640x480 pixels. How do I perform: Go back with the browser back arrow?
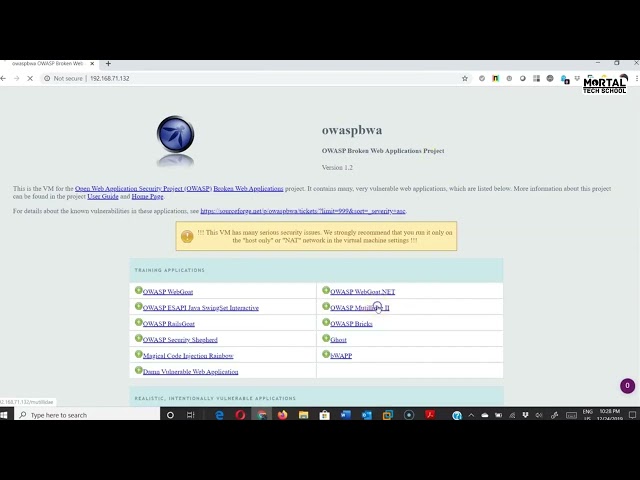(3, 78)
